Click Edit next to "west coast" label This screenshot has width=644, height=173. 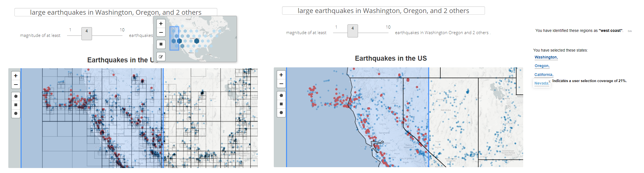pos(630,31)
